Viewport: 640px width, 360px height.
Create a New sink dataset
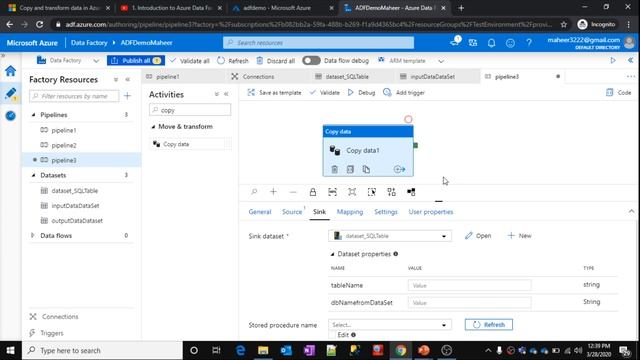[519, 236]
